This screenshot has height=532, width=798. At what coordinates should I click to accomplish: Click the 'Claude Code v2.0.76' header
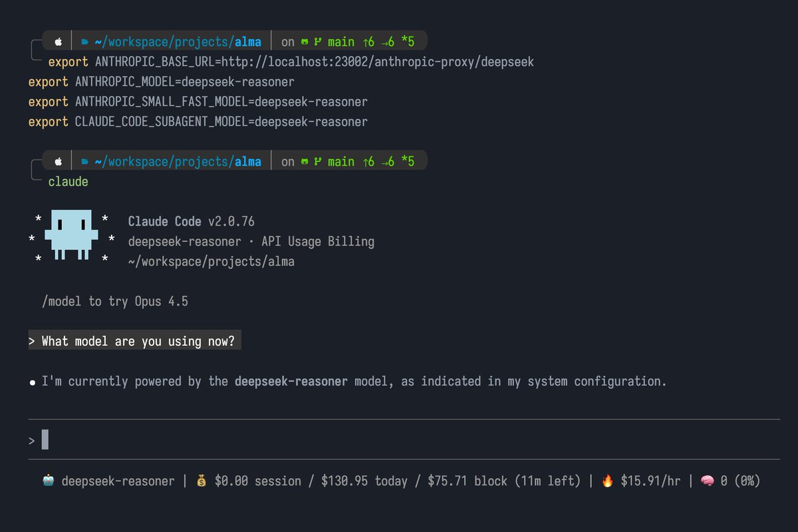click(192, 221)
